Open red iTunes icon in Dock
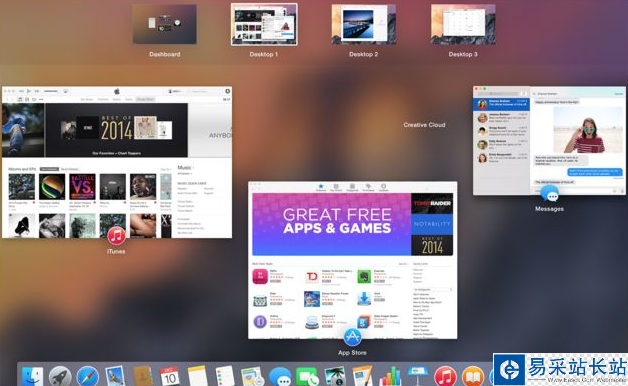The image size is (628, 386). click(445, 377)
